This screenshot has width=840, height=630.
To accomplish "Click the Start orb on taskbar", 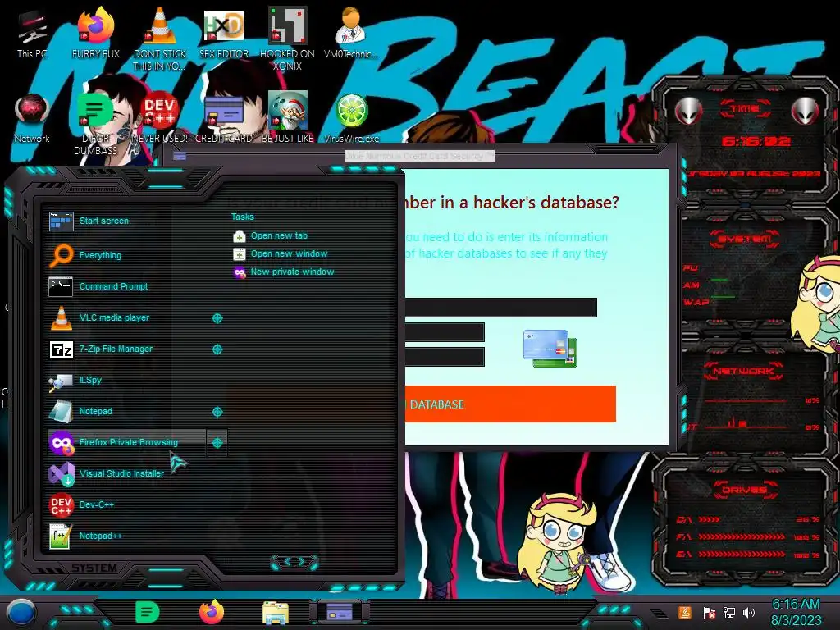I will coord(21,613).
